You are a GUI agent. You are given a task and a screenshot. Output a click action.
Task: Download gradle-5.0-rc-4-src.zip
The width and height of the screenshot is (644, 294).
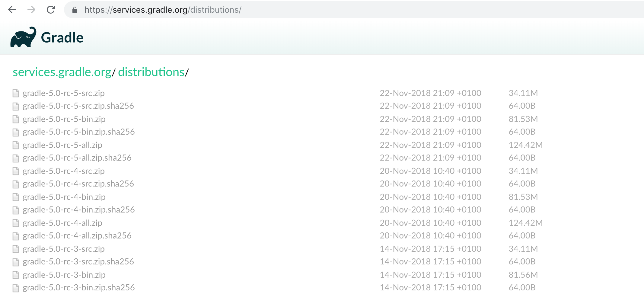pyautogui.click(x=64, y=171)
